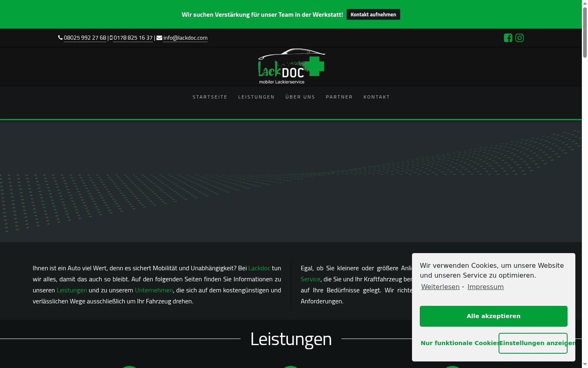Open the Weiterlesen link in cookie banner
The width and height of the screenshot is (588, 368).
(x=440, y=287)
